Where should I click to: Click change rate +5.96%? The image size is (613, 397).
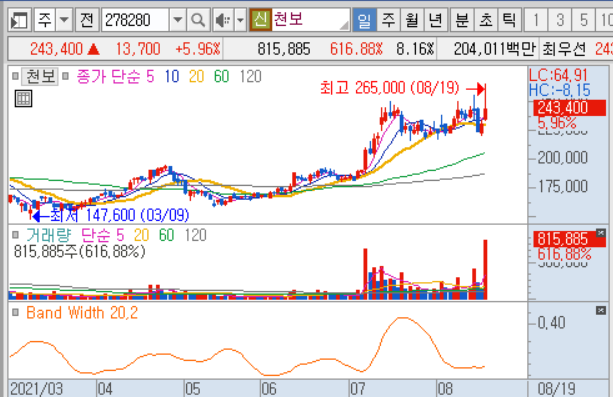click(198, 49)
